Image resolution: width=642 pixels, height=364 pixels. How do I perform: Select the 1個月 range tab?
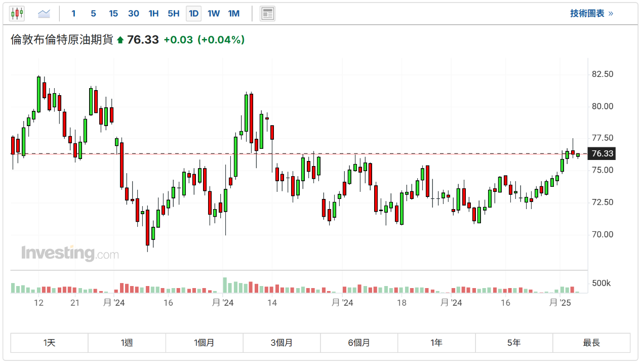point(204,343)
